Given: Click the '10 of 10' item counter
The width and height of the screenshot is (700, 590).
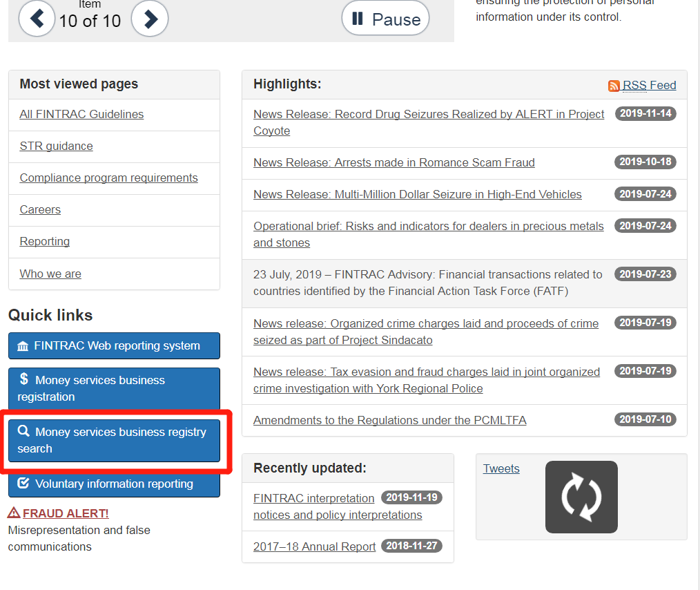Looking at the screenshot, I should click(x=90, y=21).
